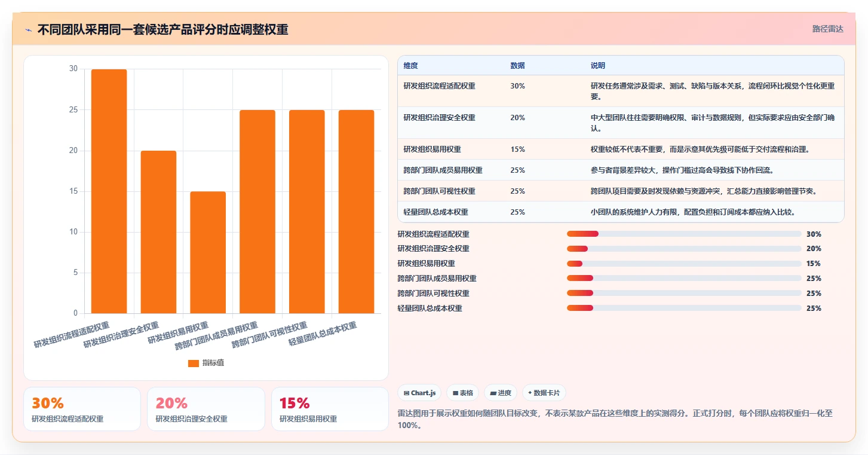Click the description starting 跨团队项目需要及时
This screenshot has width=868, height=455.
click(x=704, y=191)
